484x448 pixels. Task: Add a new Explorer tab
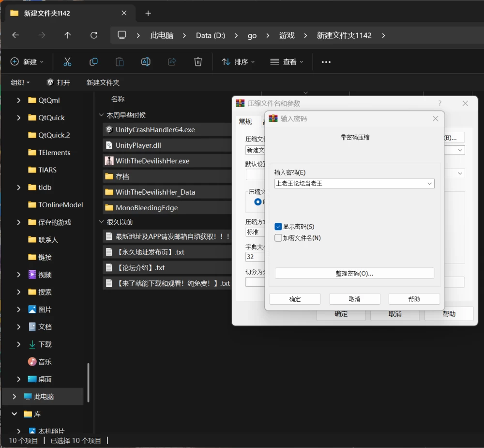pos(148,13)
